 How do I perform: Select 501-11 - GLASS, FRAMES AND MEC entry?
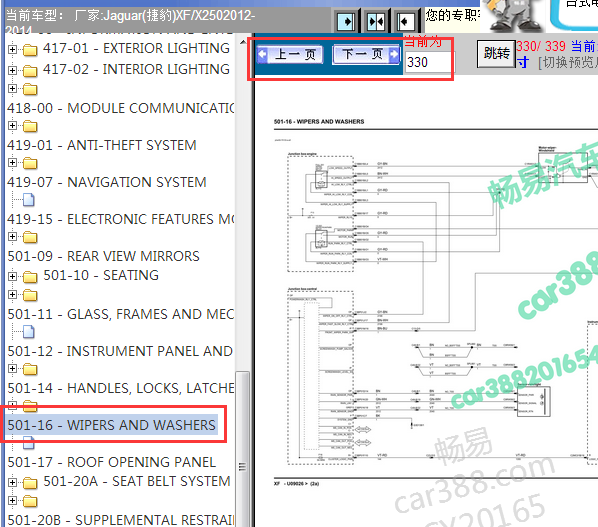coord(121,314)
